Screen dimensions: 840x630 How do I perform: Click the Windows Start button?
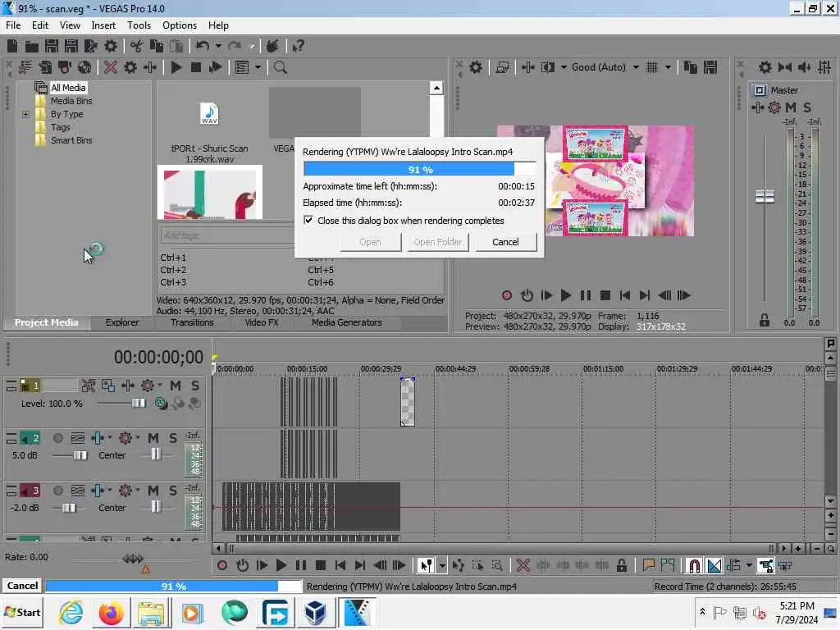(x=22, y=612)
